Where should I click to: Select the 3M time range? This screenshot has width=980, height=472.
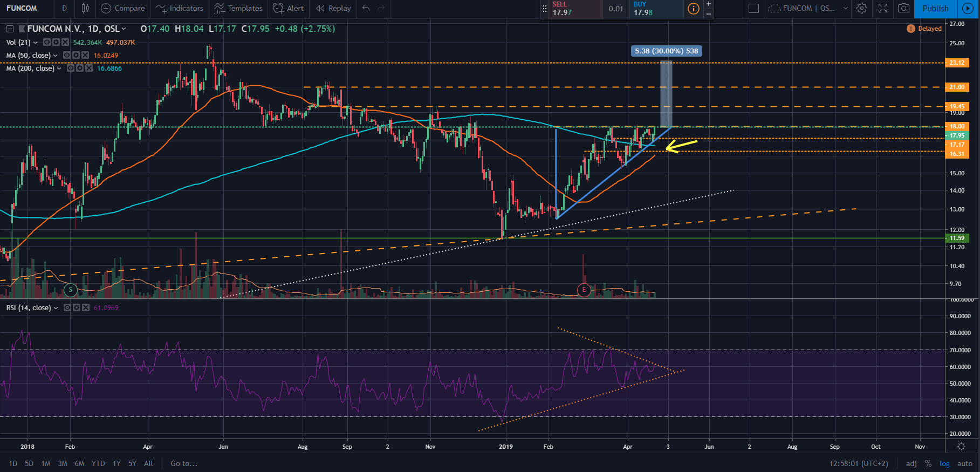click(x=63, y=463)
